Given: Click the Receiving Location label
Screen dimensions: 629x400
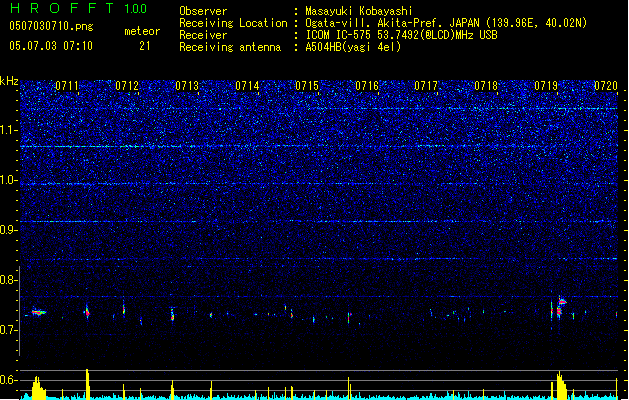Looking at the screenshot, I should point(233,23).
